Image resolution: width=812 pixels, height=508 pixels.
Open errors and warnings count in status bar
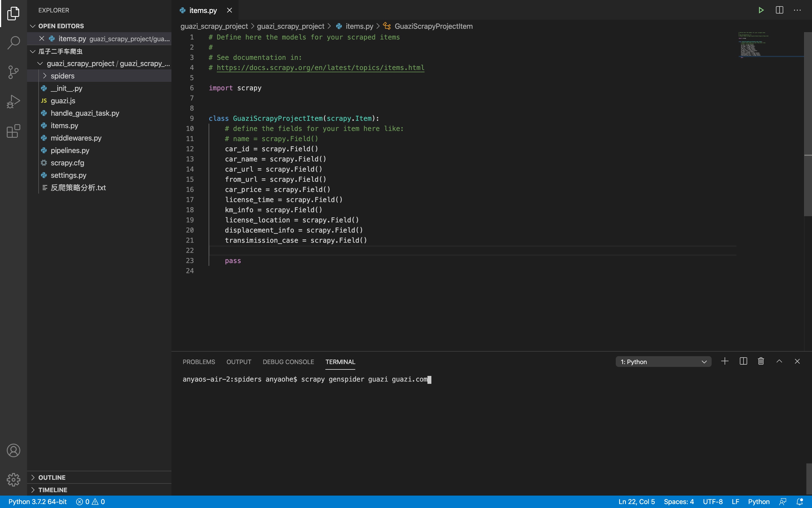pyautogui.click(x=91, y=502)
